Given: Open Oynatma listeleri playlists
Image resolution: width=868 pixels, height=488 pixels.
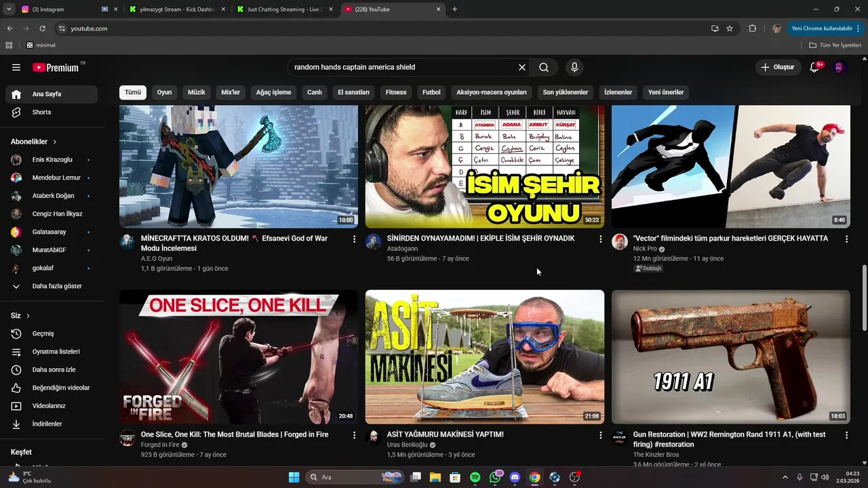Looking at the screenshot, I should click(x=52, y=352).
